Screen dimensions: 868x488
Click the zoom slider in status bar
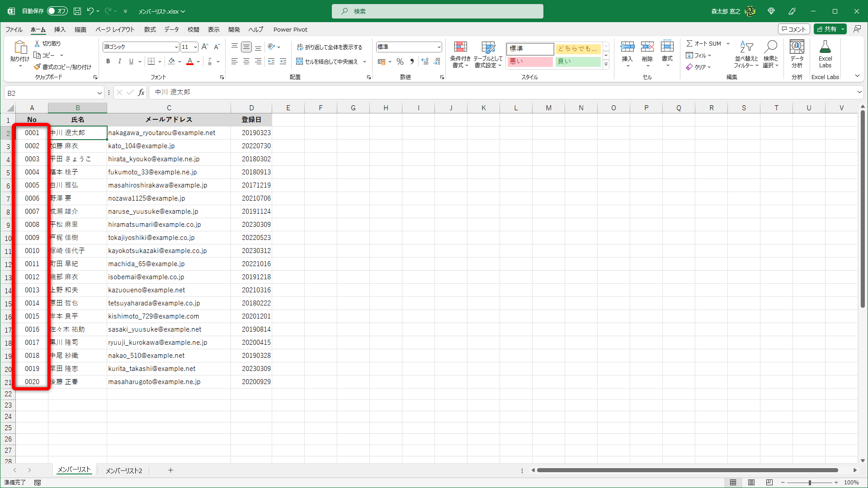(x=809, y=483)
